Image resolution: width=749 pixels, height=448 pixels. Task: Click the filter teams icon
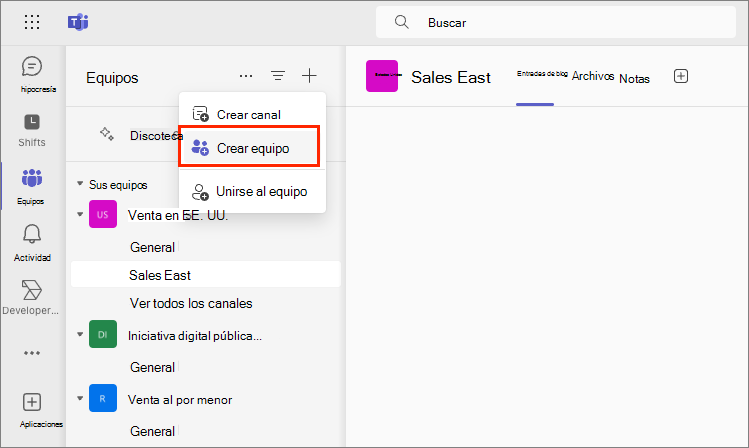[278, 75]
